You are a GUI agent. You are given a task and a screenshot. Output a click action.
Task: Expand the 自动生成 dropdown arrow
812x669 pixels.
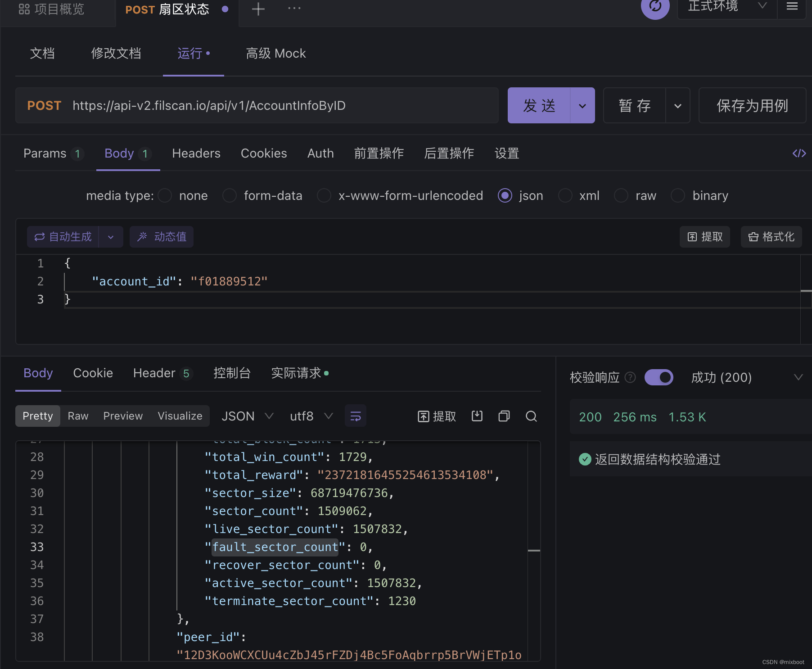click(x=111, y=237)
